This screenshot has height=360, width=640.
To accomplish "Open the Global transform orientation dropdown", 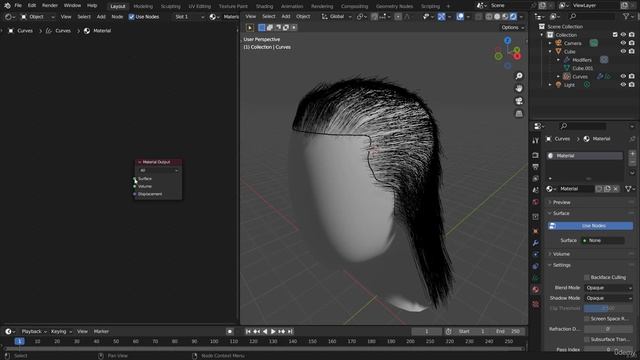I will coord(337,17).
